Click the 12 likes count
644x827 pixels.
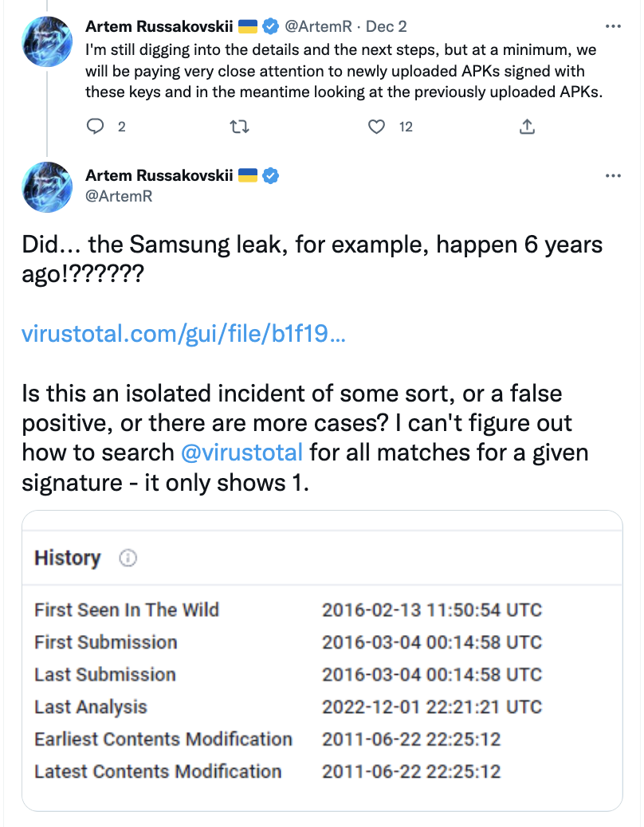coord(406,126)
